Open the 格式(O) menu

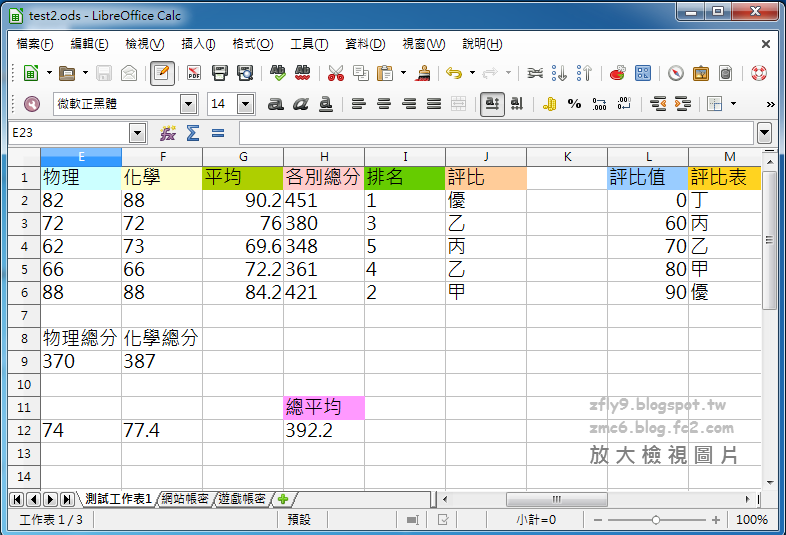click(x=253, y=44)
